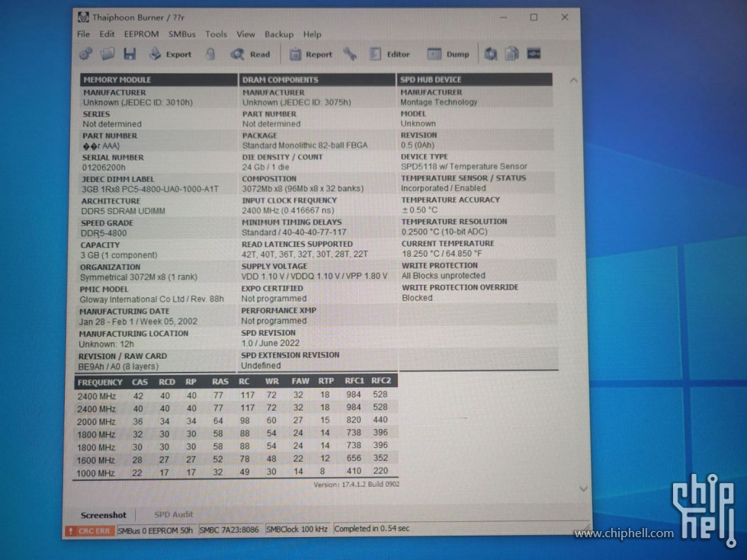Click the Montage Technology manufacturer value
747x560 pixels.
pos(439,102)
